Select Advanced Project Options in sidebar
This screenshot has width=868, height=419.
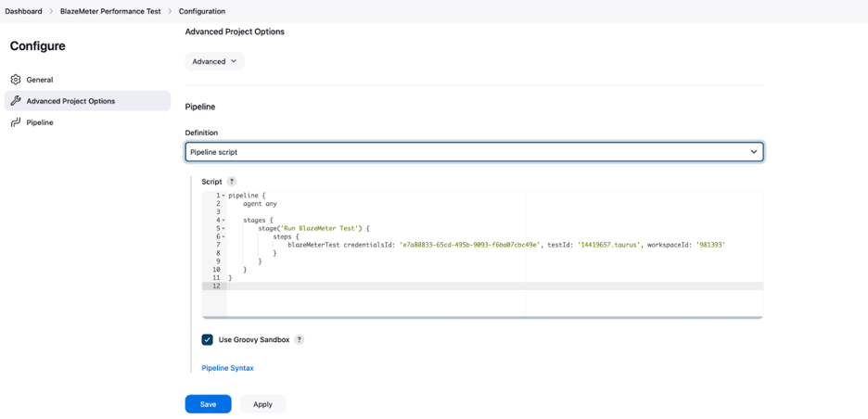click(87, 101)
